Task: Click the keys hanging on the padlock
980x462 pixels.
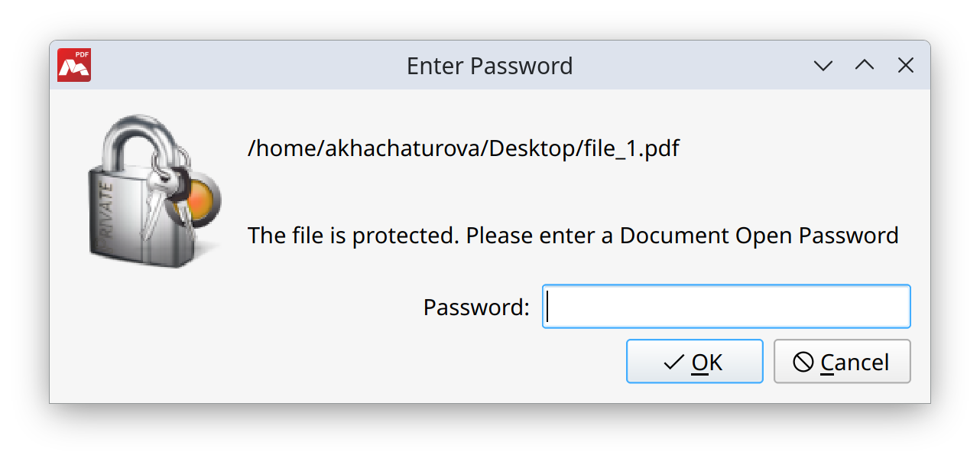Action: click(x=166, y=195)
